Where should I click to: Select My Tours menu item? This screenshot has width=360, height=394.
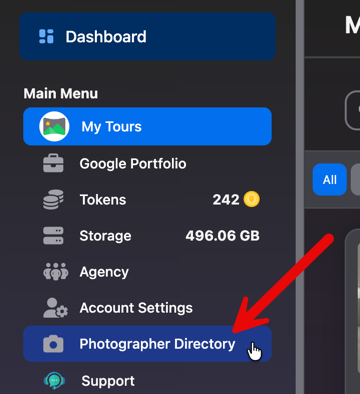pyautogui.click(x=147, y=126)
